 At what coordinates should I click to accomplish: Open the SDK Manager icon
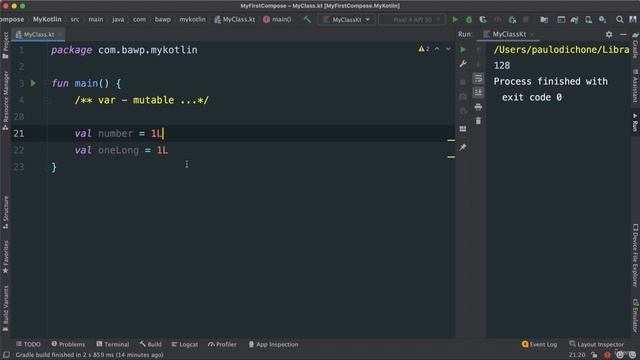pyautogui.click(x=602, y=19)
